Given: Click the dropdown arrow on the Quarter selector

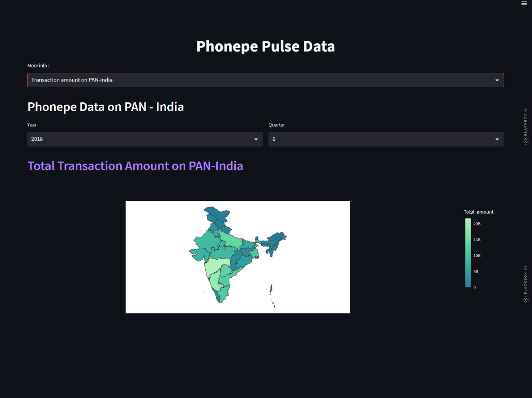Looking at the screenshot, I should pyautogui.click(x=497, y=139).
